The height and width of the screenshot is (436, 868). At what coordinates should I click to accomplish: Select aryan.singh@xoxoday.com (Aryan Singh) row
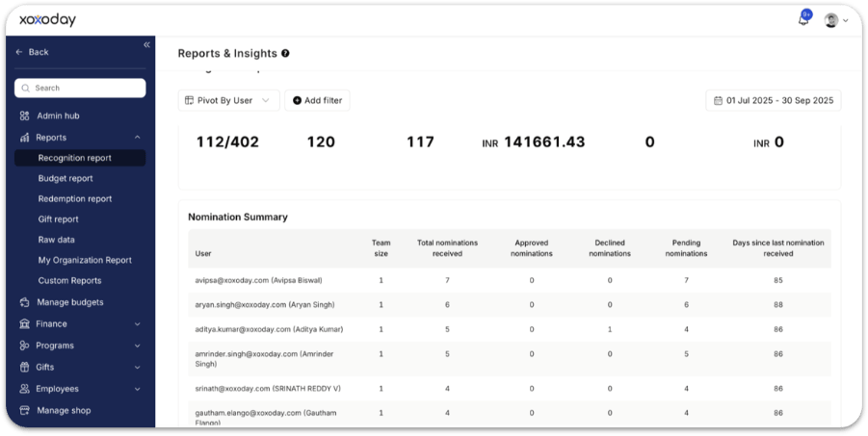[510, 305]
